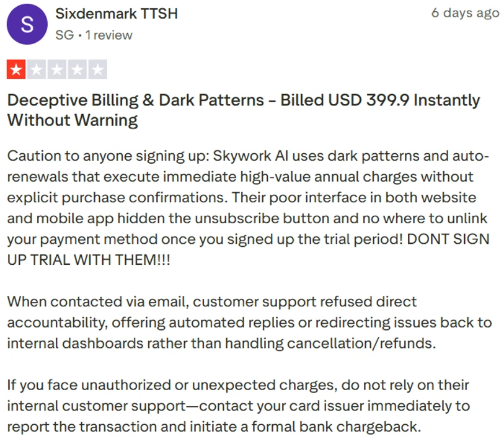This screenshot has height=436, width=504.
Task: Open reviewer profile 'Sixdenmark TTSH'
Action: pyautogui.click(x=117, y=14)
